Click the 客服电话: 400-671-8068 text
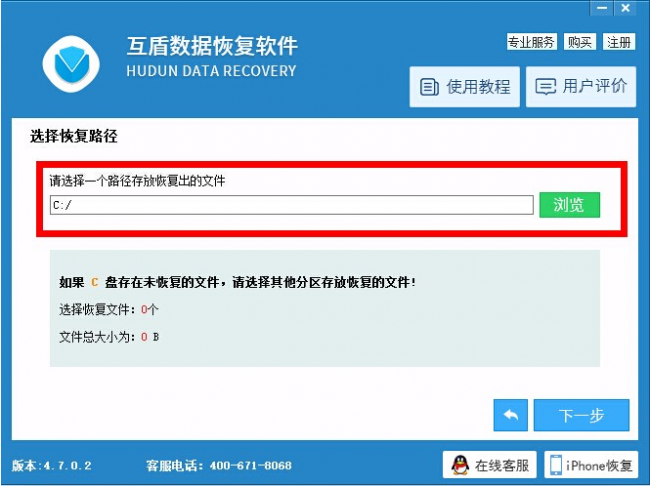The image size is (650, 486). click(218, 465)
